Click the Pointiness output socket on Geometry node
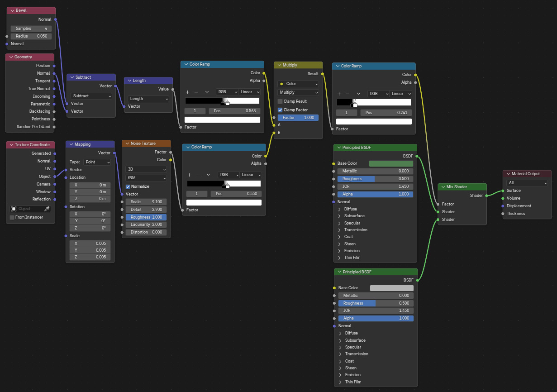This screenshot has width=557, height=392. pyautogui.click(x=54, y=119)
